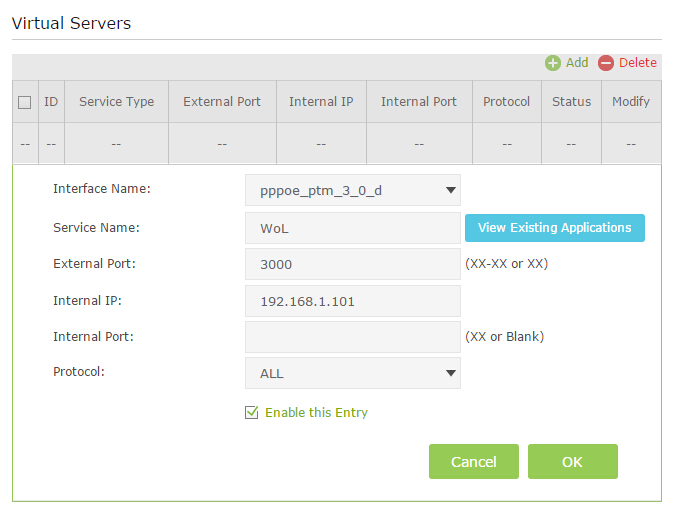Click the Internal IP column header
The height and width of the screenshot is (517, 677).
[x=321, y=101]
